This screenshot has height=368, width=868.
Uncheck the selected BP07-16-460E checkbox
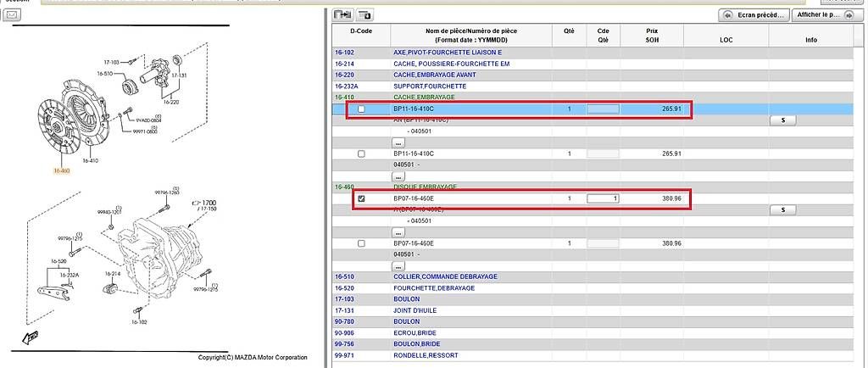point(362,198)
